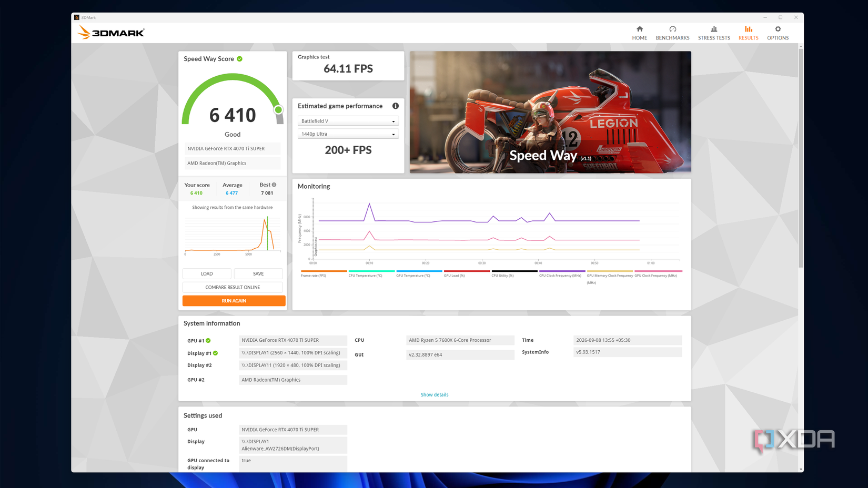The height and width of the screenshot is (488, 868).
Task: Click RTX 4070 Ti SUPER under the Good rating
Action: [x=233, y=148]
